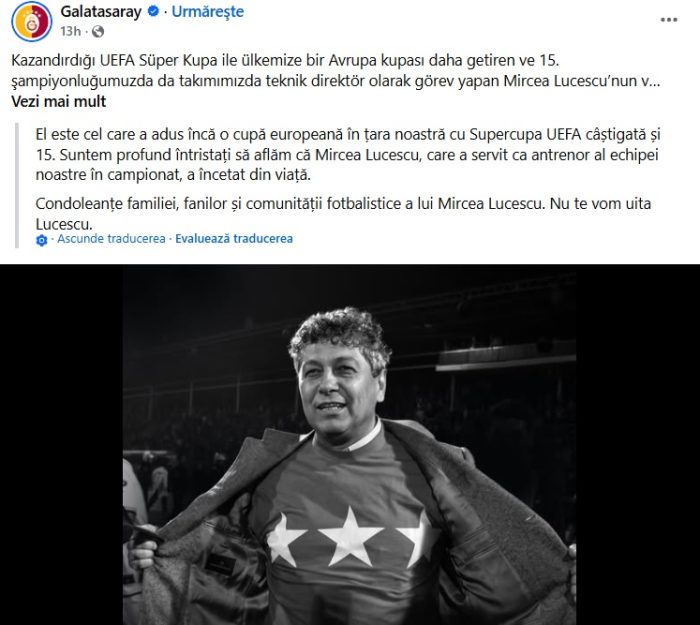Open the Galatasaray profile picture
Viewport: 700px width, 625px height.
[x=32, y=21]
